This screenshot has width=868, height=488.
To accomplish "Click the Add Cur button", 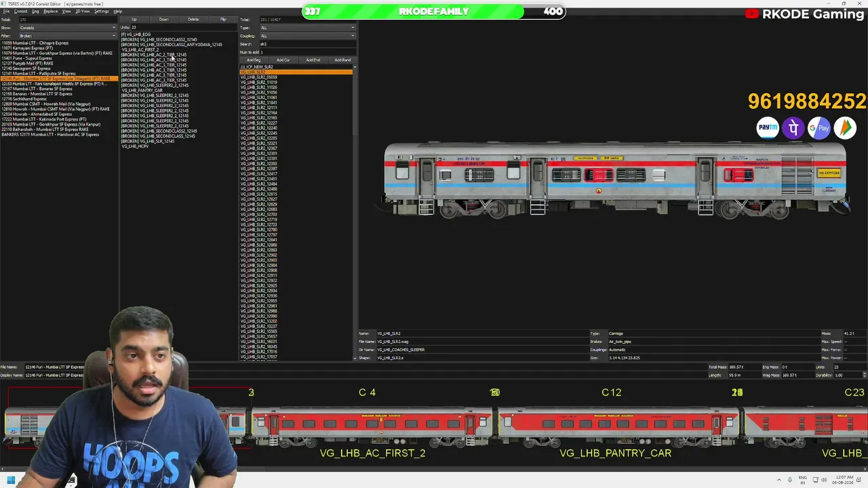I will tap(283, 60).
